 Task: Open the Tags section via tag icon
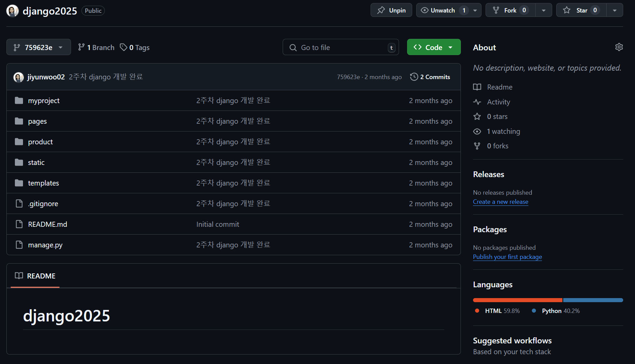pos(124,47)
